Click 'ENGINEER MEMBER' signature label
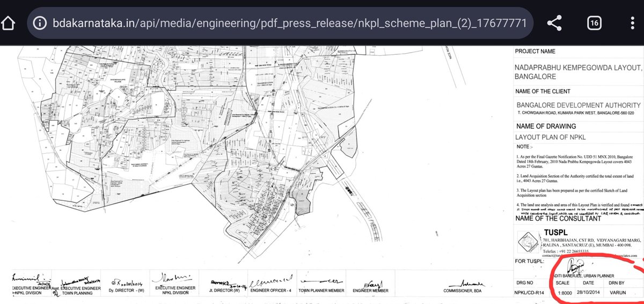This screenshot has height=304, width=644. point(370,289)
